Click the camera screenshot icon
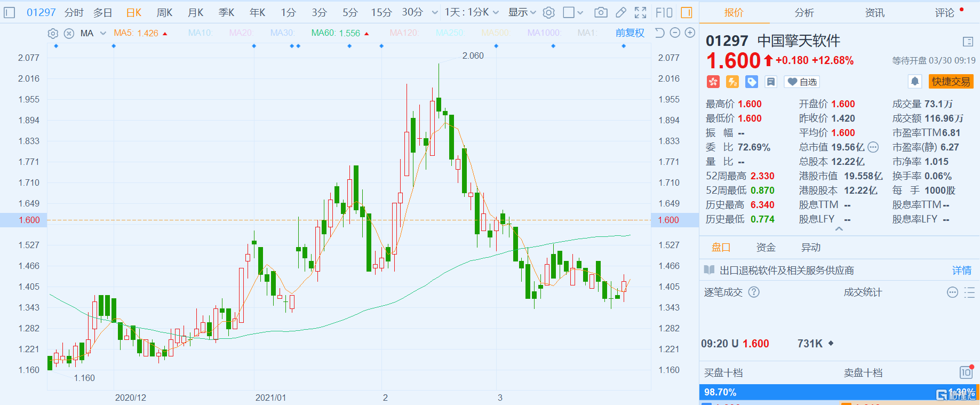The image size is (980, 405). coord(601,12)
